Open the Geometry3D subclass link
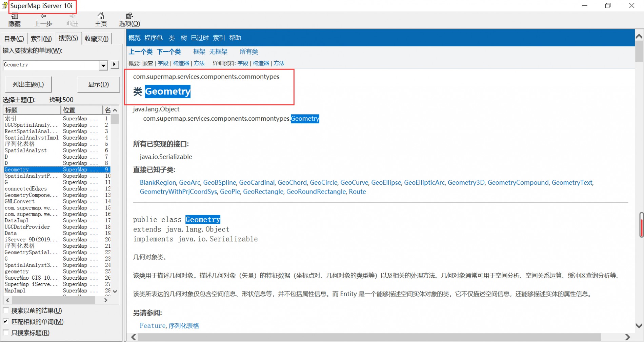This screenshot has width=644, height=342. (466, 182)
